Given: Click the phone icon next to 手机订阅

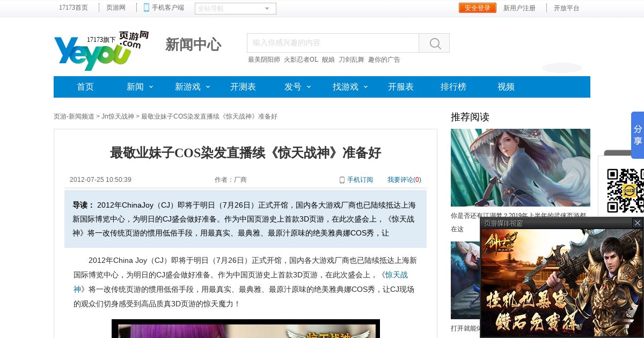Looking at the screenshot, I should coord(342,180).
